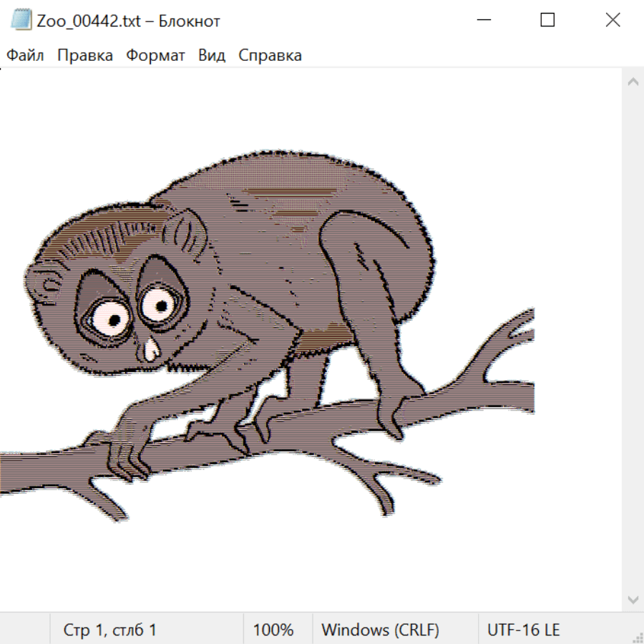
Task: Click the 100% zoom level in status bar
Action: (x=273, y=630)
